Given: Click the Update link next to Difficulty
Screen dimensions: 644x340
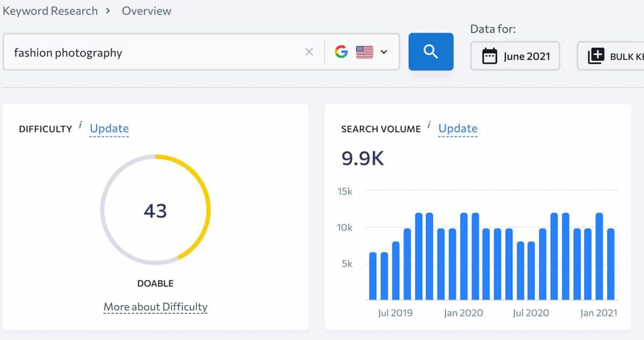Looking at the screenshot, I should (109, 128).
